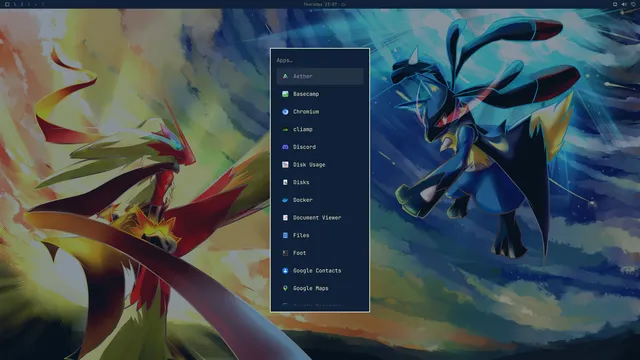This screenshot has width=640, height=360.
Task: Launch Docker from the launcher
Action: (x=320, y=200)
